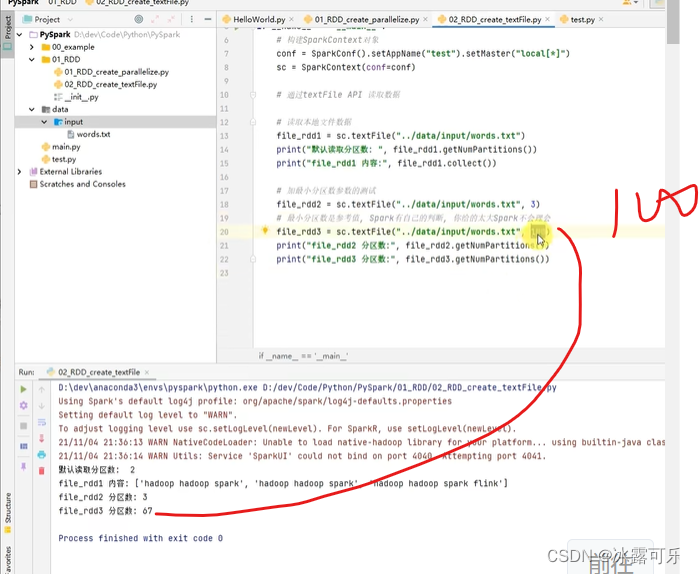The width and height of the screenshot is (699, 574).
Task: Collapse the 01_RDD folder arrow
Action: tap(32, 59)
